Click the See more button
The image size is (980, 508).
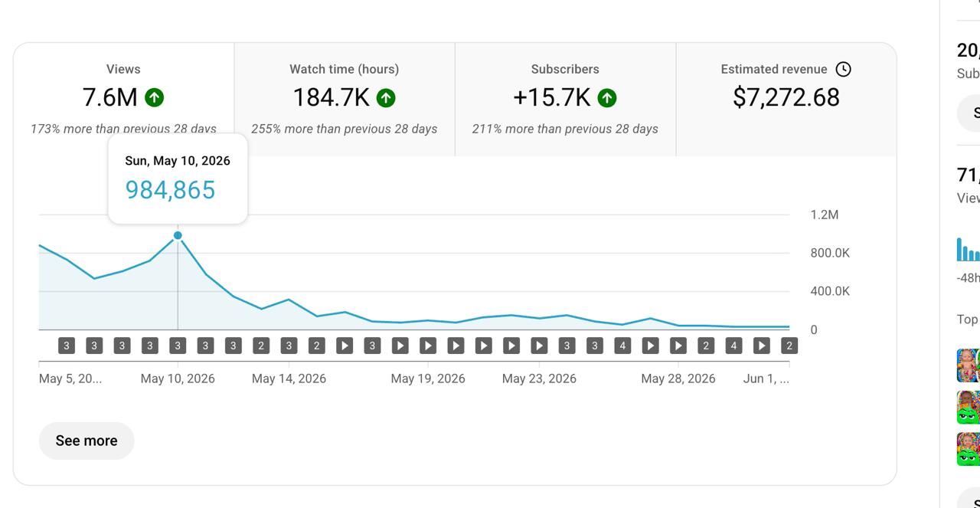click(x=87, y=441)
